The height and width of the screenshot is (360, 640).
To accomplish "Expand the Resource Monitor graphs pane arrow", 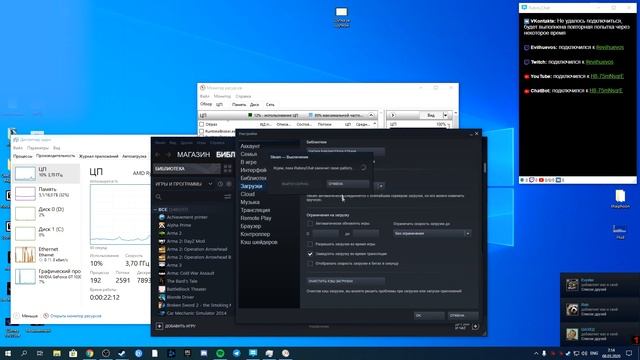I will click(x=393, y=116).
